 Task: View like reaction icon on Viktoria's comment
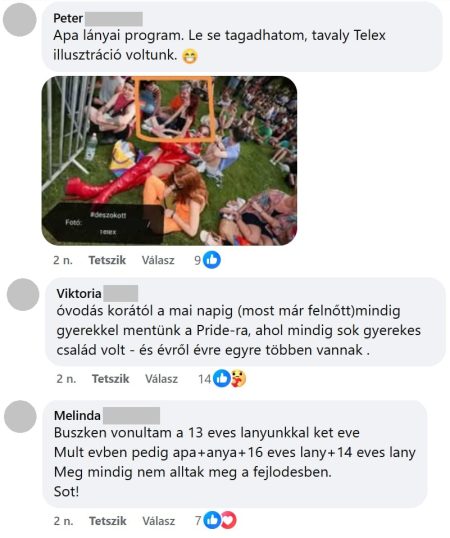(222, 378)
